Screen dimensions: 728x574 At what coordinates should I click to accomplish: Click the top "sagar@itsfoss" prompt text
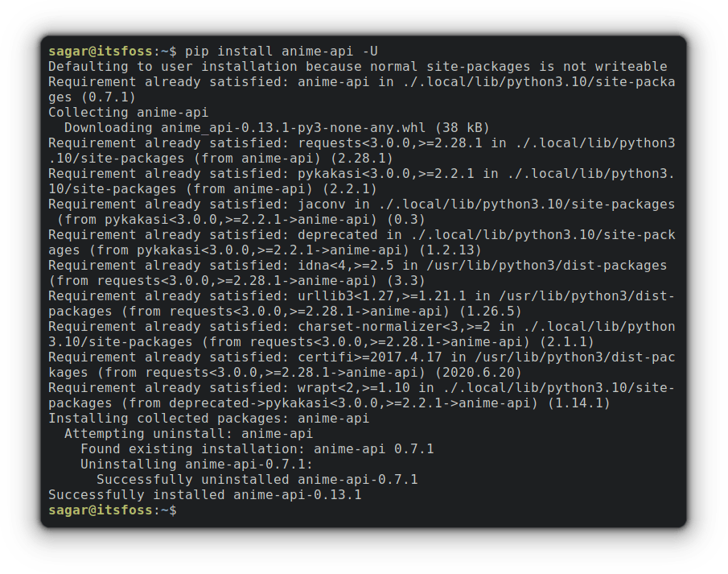click(x=101, y=51)
